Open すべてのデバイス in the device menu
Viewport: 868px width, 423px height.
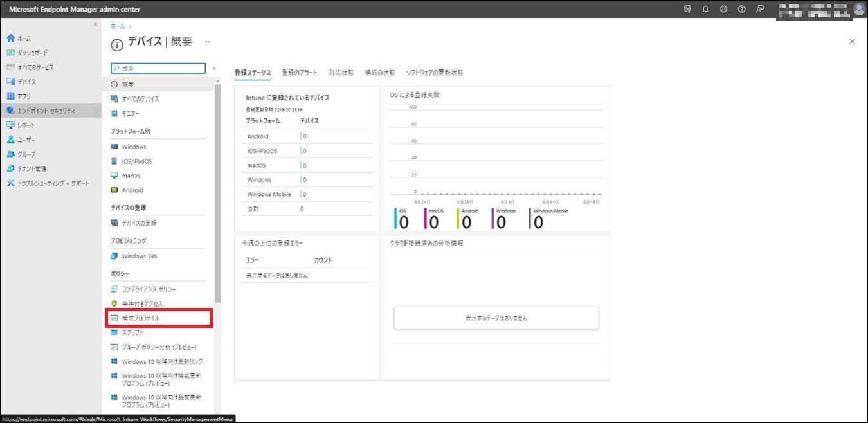[x=158, y=99]
